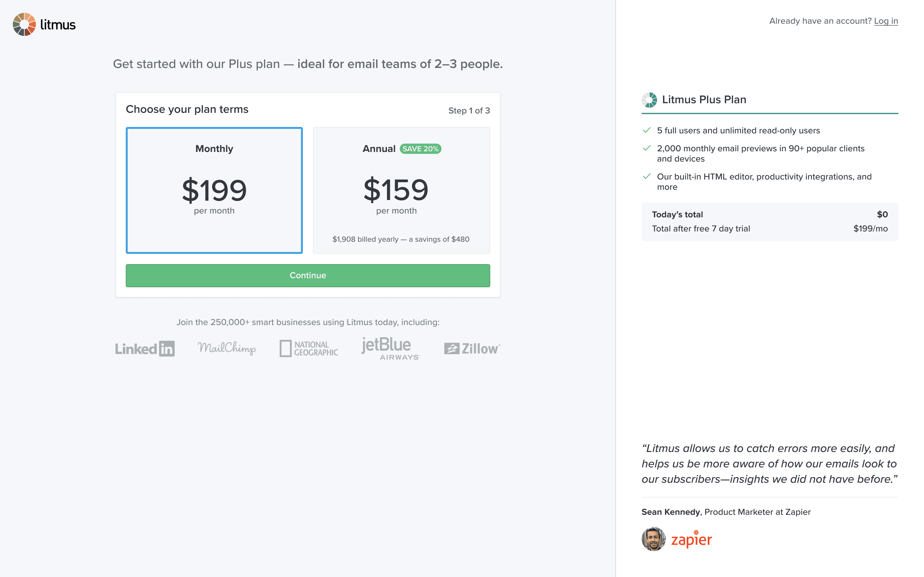Screen dimensions: 924x577
Task: Click the checkmark beside HTML editor feature
Action: [646, 177]
